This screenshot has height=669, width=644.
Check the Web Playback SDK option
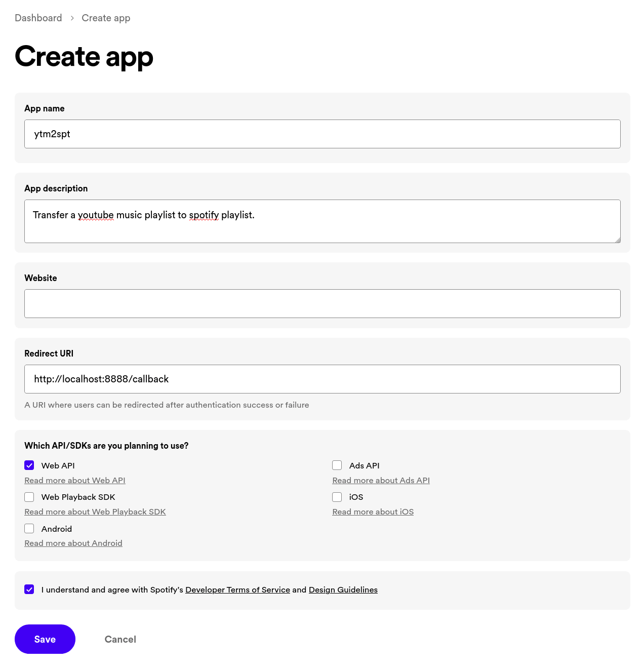pos(29,497)
